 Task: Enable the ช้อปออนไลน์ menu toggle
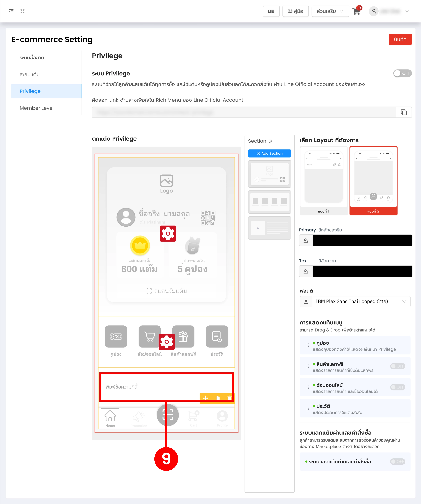(398, 387)
